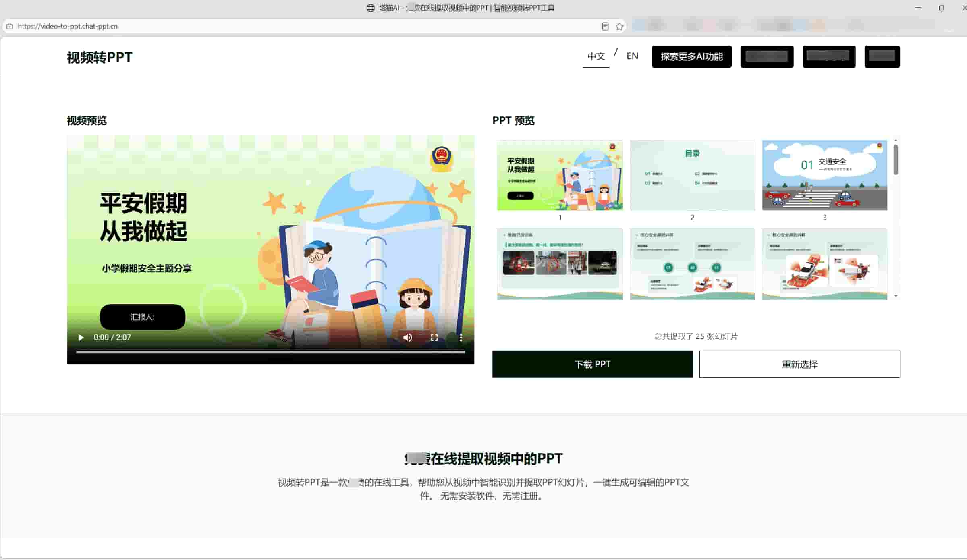The height and width of the screenshot is (560, 967).
Task: Bookmark page with star icon
Action: (619, 27)
